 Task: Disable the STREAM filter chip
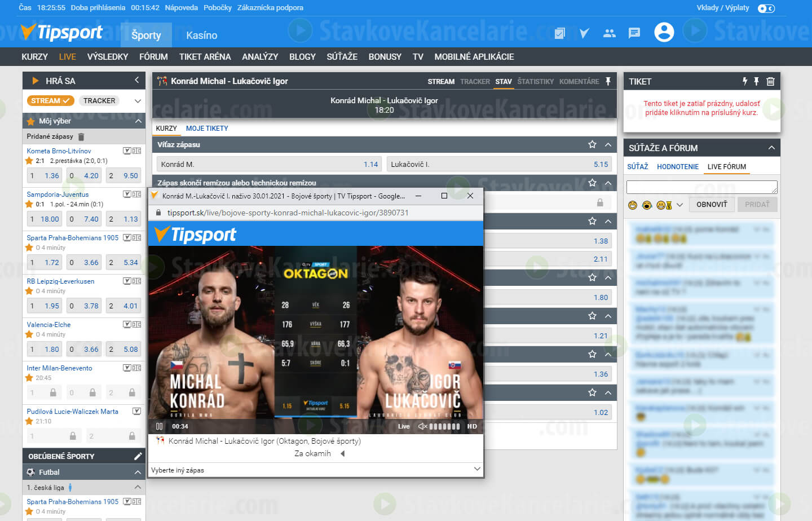click(50, 101)
